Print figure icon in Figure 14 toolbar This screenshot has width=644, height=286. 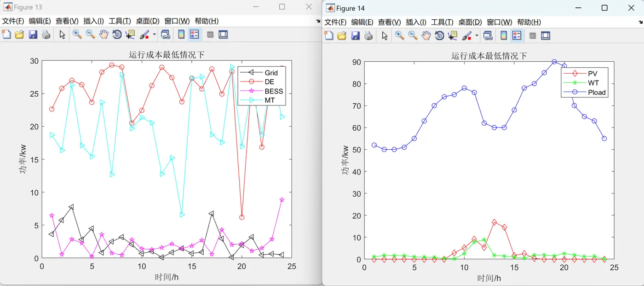click(368, 35)
